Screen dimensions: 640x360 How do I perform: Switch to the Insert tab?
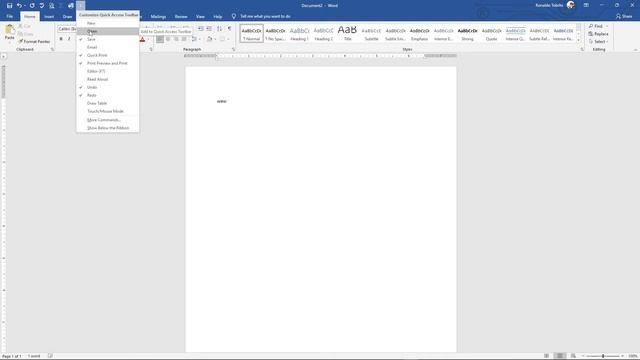tap(49, 17)
